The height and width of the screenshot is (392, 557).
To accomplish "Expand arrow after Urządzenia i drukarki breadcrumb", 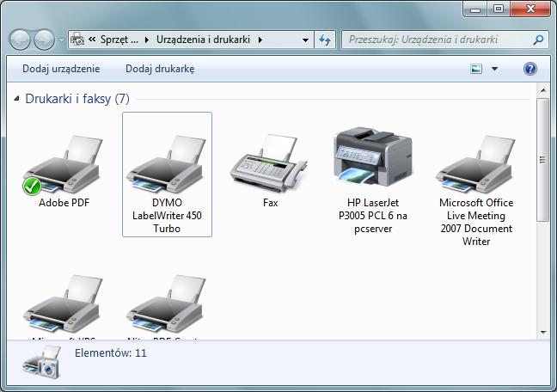I will click(260, 40).
